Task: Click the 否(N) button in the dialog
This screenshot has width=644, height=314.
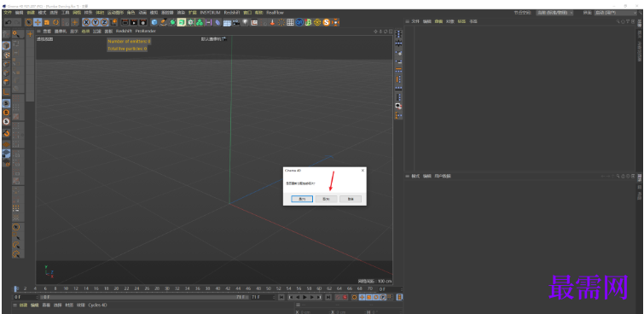Action: pos(327,199)
